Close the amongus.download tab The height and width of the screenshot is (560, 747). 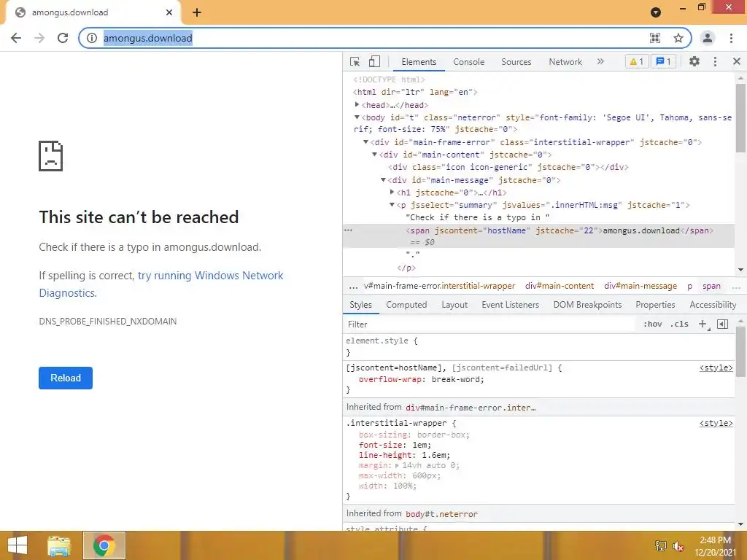pyautogui.click(x=169, y=12)
